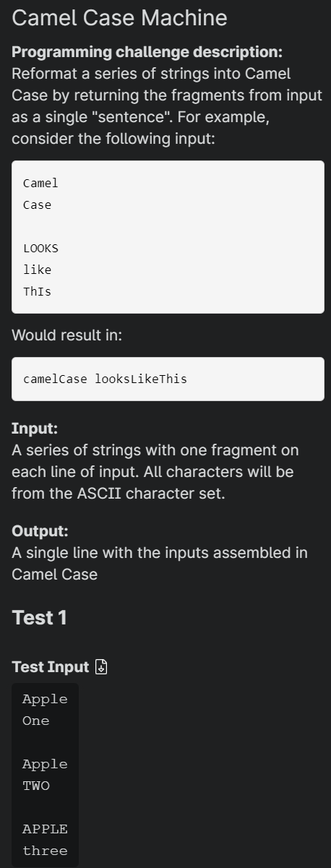Select the Programming challenge description heading

pos(147,53)
